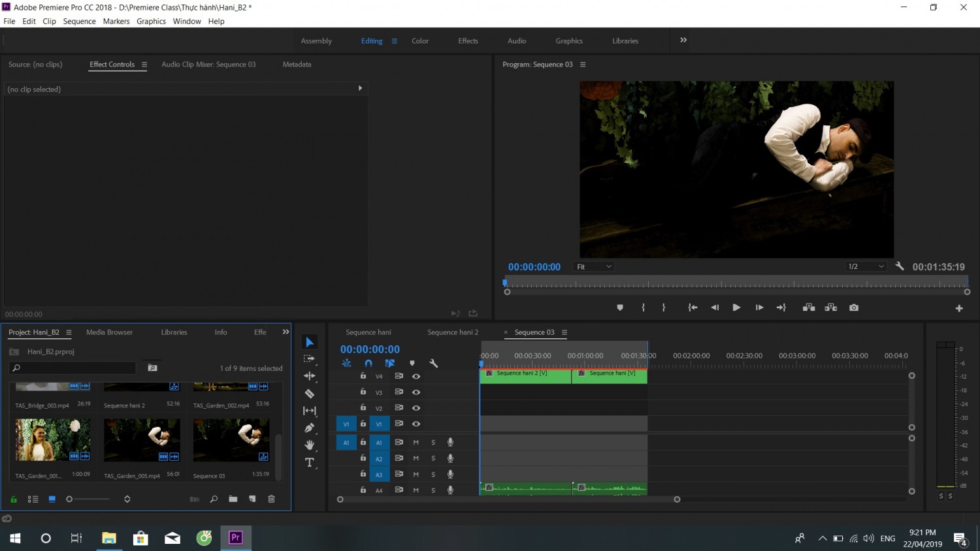Select the Pen tool
Viewport: 980px width, 551px height.
310,428
